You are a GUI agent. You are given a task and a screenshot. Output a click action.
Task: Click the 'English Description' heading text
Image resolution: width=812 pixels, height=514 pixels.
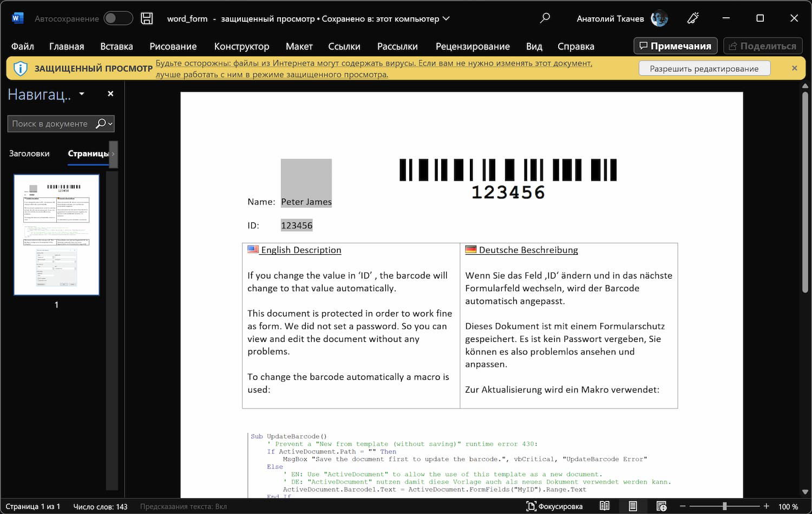(x=301, y=250)
